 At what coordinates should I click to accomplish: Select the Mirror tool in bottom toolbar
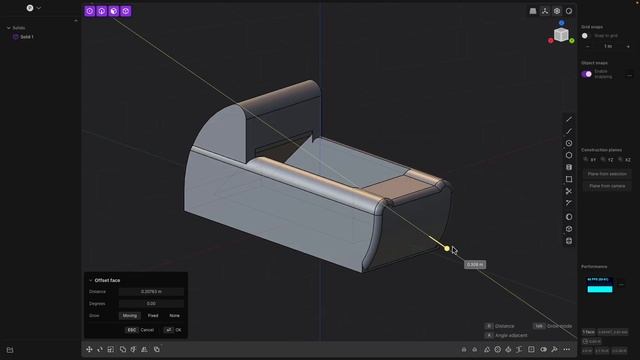pos(144,349)
